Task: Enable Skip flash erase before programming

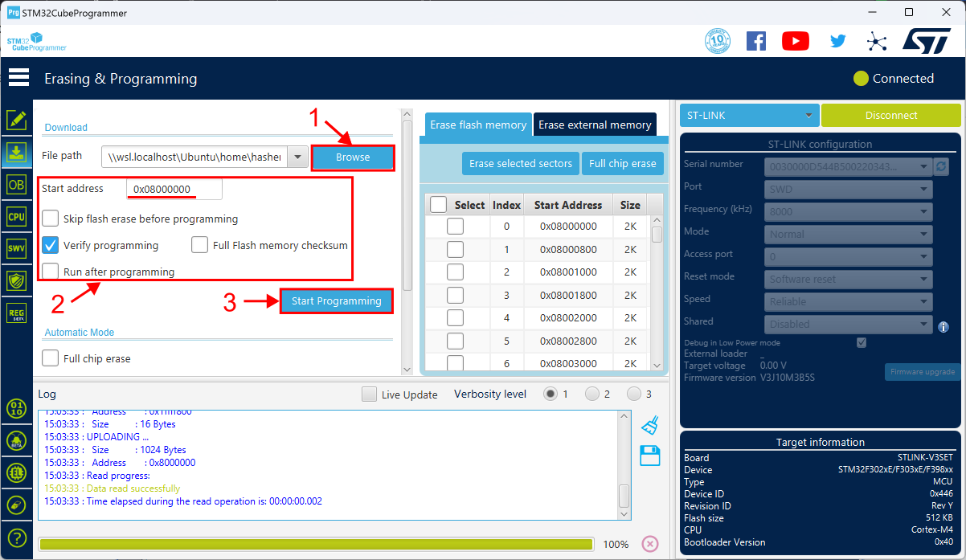Action: pos(51,219)
